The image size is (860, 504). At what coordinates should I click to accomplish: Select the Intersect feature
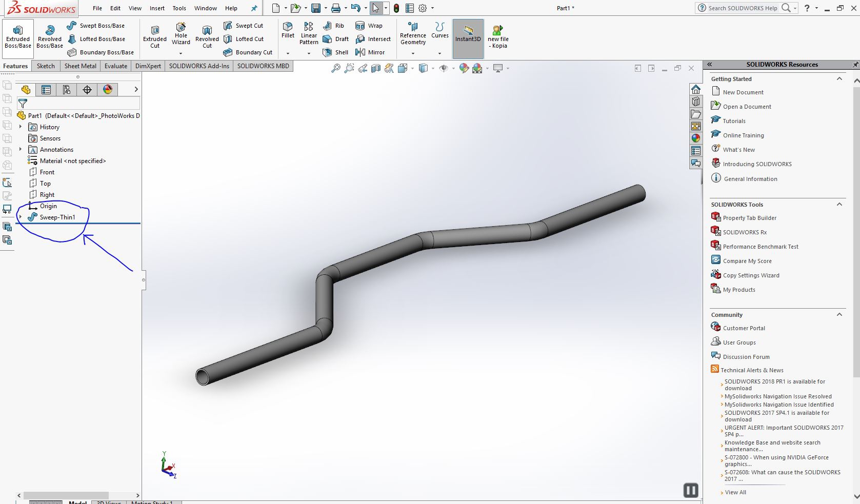pyautogui.click(x=373, y=39)
